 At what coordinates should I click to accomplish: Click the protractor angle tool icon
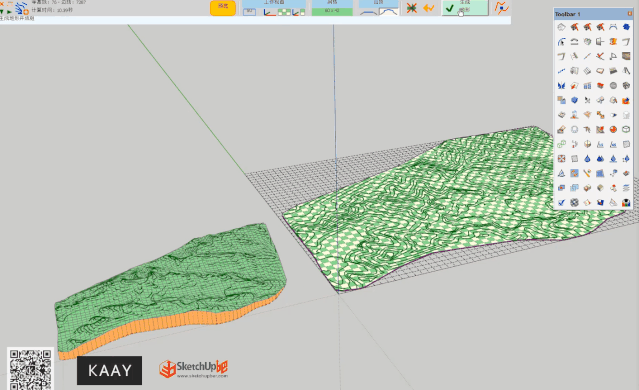coord(613,56)
